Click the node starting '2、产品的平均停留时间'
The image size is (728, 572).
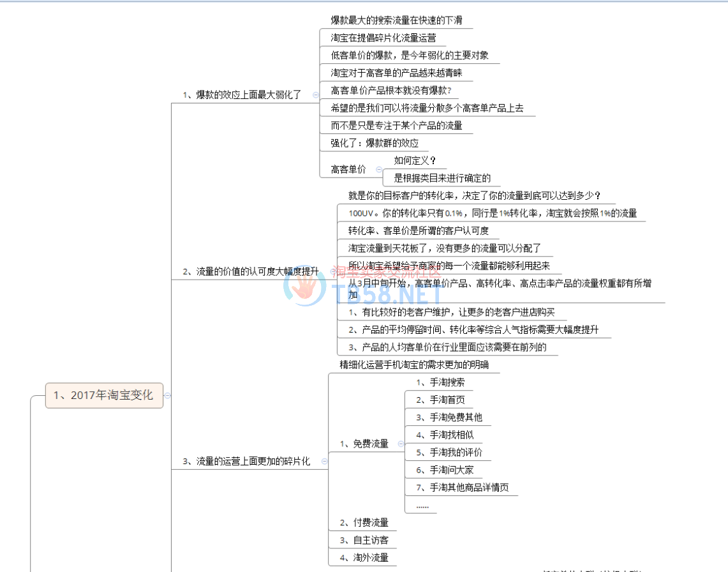pos(473,330)
